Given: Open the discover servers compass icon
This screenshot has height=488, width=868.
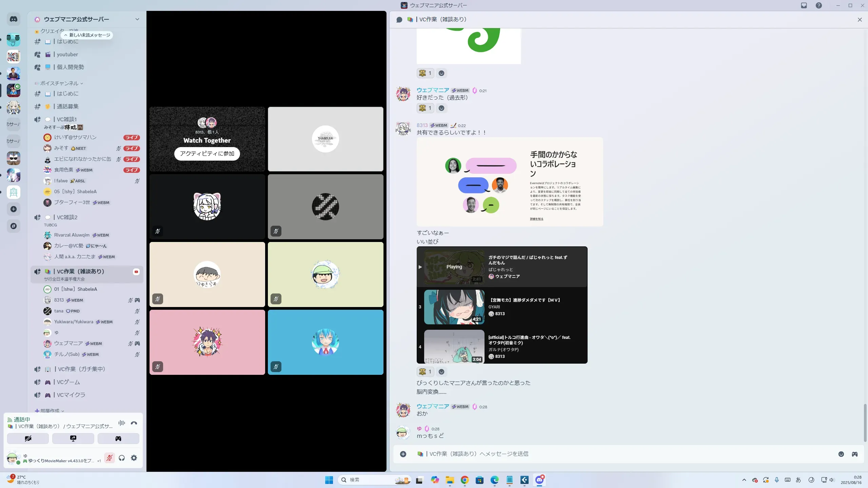Looking at the screenshot, I should coord(14,226).
